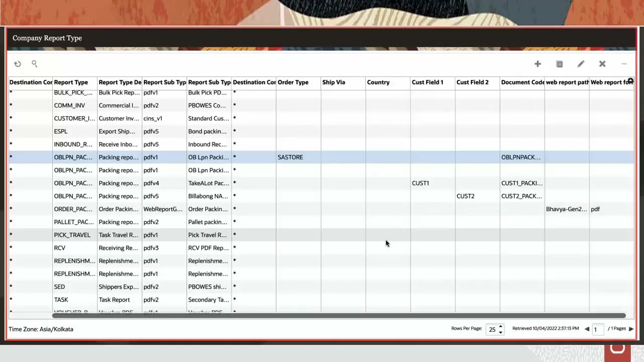Delete the selected record with the X icon

tap(602, 64)
